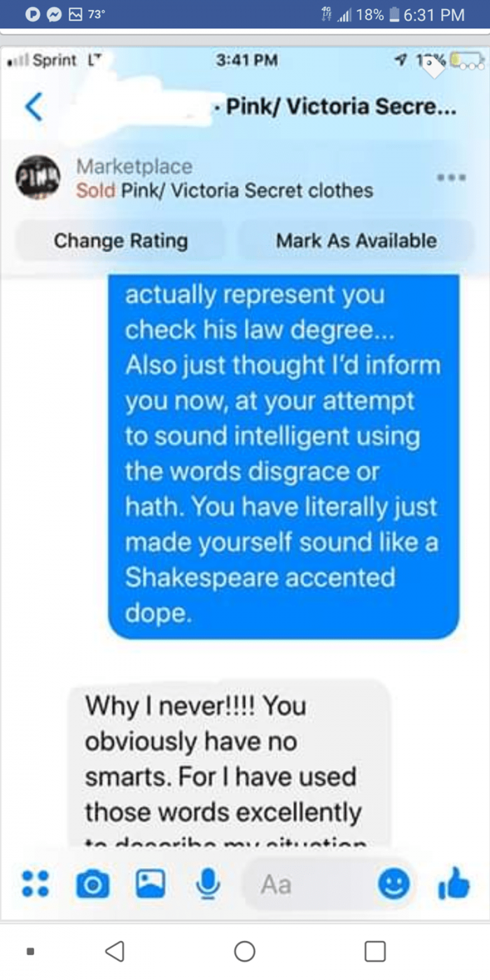Tap the microphone voice message icon
490x980 pixels.
[207, 884]
